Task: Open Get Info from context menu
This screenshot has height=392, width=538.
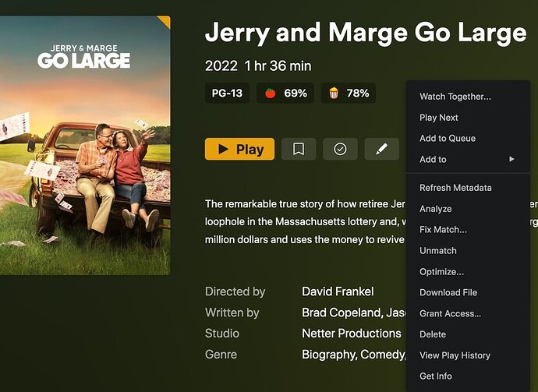Action: pos(435,376)
